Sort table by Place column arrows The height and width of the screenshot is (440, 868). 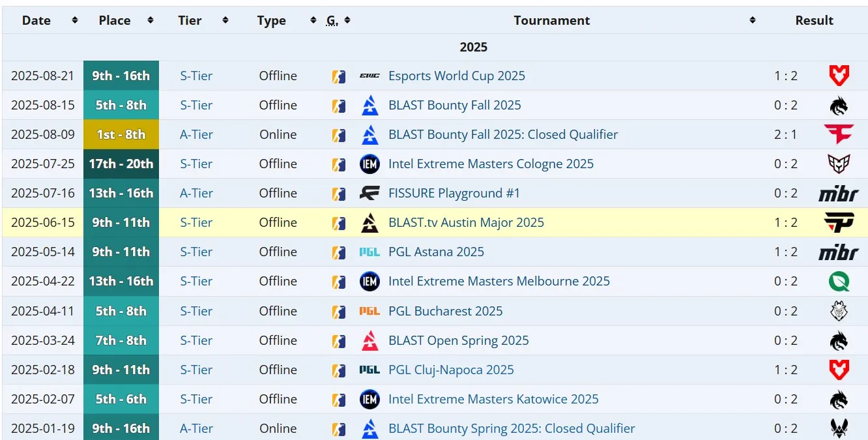tap(151, 20)
